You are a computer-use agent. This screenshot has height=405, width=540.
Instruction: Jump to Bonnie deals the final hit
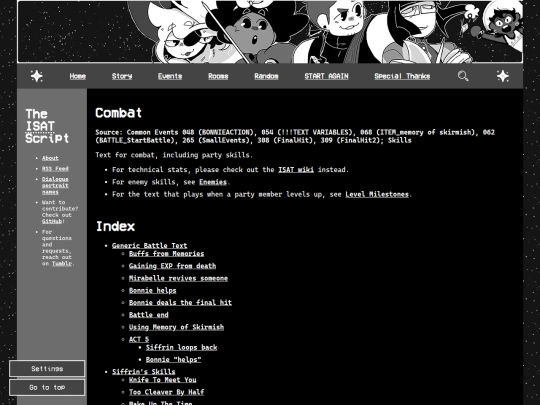(180, 302)
